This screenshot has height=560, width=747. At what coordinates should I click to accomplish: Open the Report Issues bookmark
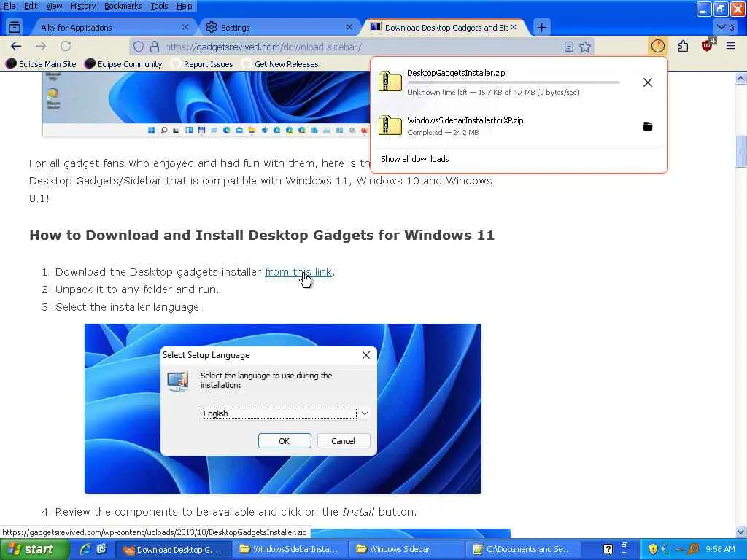pyautogui.click(x=203, y=64)
